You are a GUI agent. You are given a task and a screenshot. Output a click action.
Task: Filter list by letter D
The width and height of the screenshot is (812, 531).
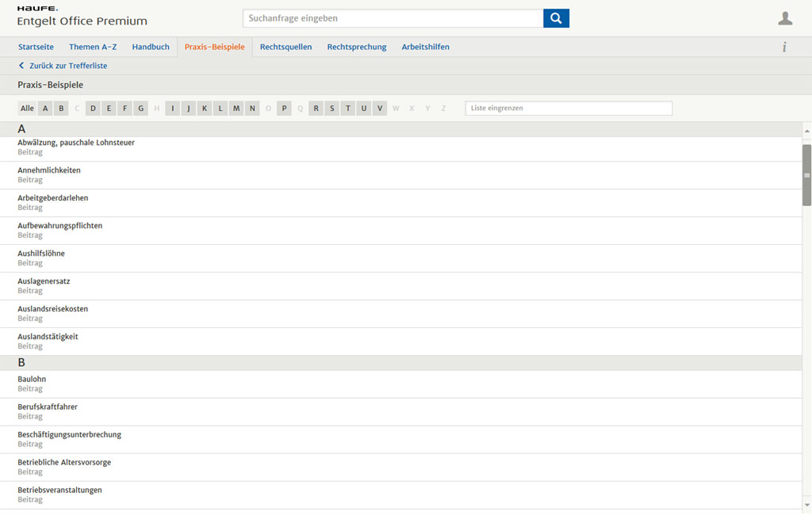94,108
